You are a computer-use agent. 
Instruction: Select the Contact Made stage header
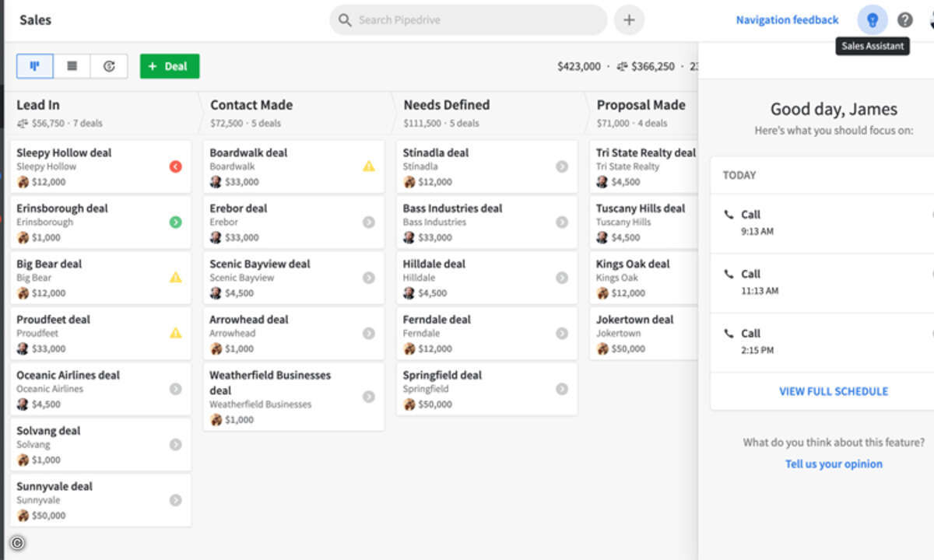coord(251,105)
